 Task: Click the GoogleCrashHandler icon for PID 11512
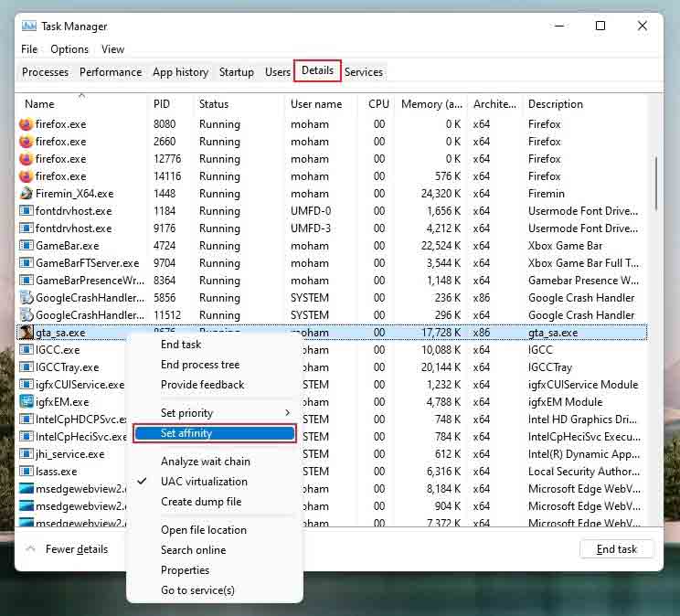[x=26, y=315]
